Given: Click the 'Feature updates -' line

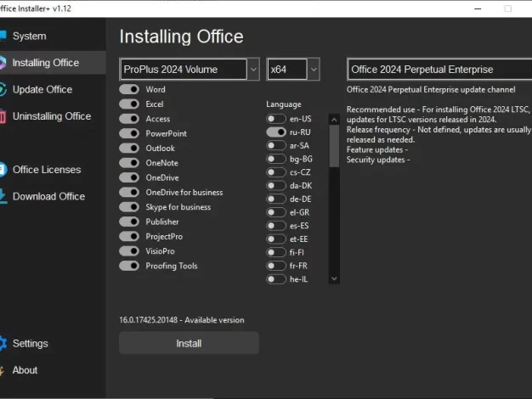Looking at the screenshot, I should point(377,149).
